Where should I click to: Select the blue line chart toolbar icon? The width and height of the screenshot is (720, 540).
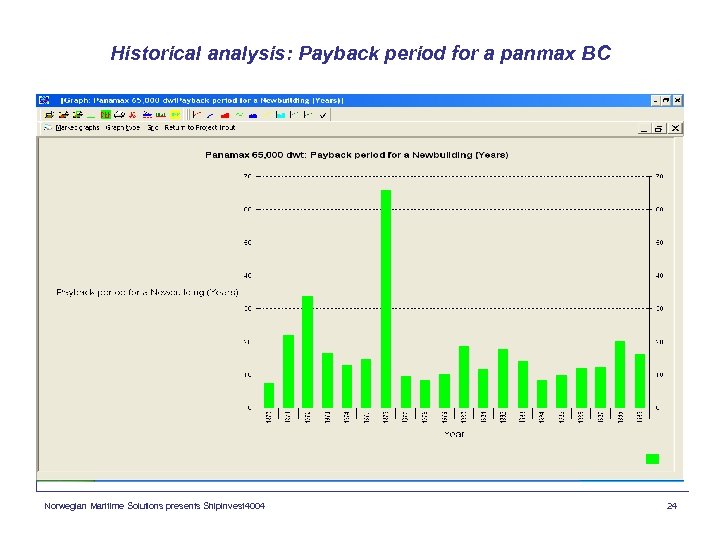(x=210, y=116)
